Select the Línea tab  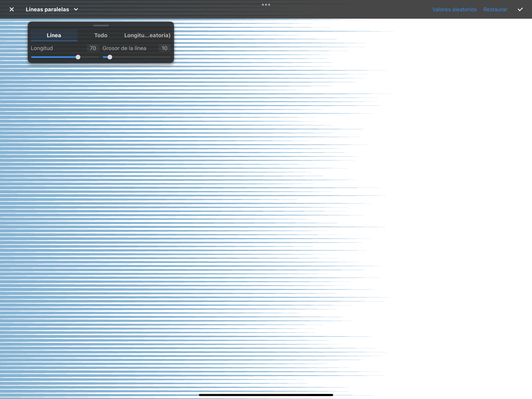[54, 35]
